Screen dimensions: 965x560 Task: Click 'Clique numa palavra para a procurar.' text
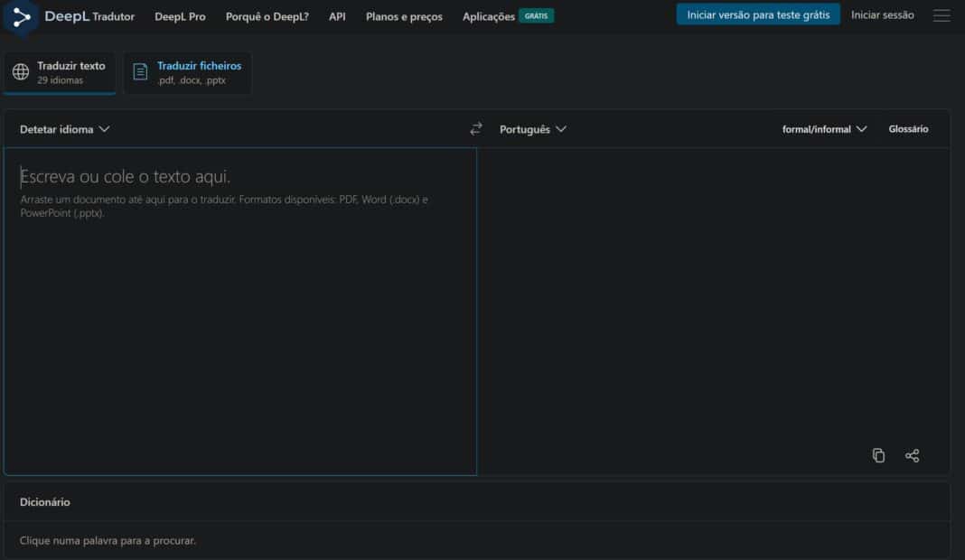[108, 540]
